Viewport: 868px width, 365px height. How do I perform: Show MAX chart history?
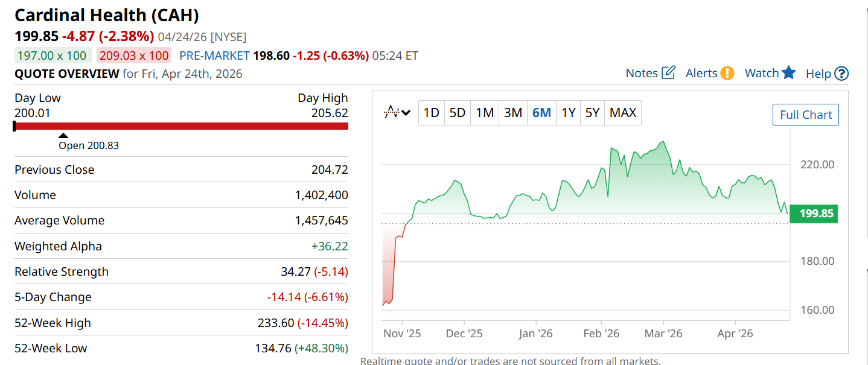point(623,113)
